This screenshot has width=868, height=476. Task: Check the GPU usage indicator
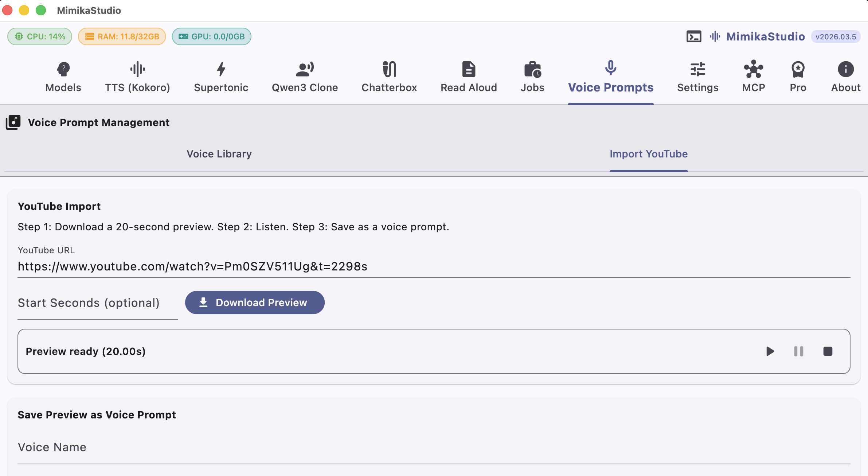click(211, 36)
